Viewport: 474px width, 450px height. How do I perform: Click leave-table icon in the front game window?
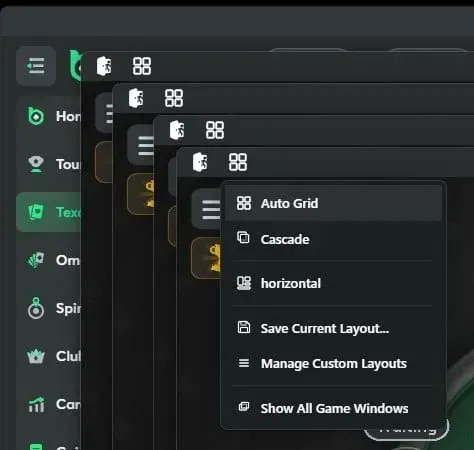point(200,162)
